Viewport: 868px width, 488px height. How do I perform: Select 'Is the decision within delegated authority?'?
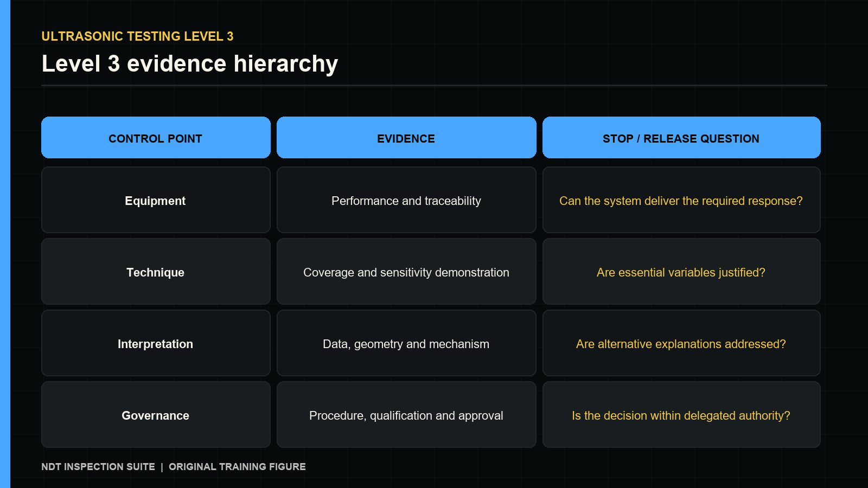click(681, 415)
